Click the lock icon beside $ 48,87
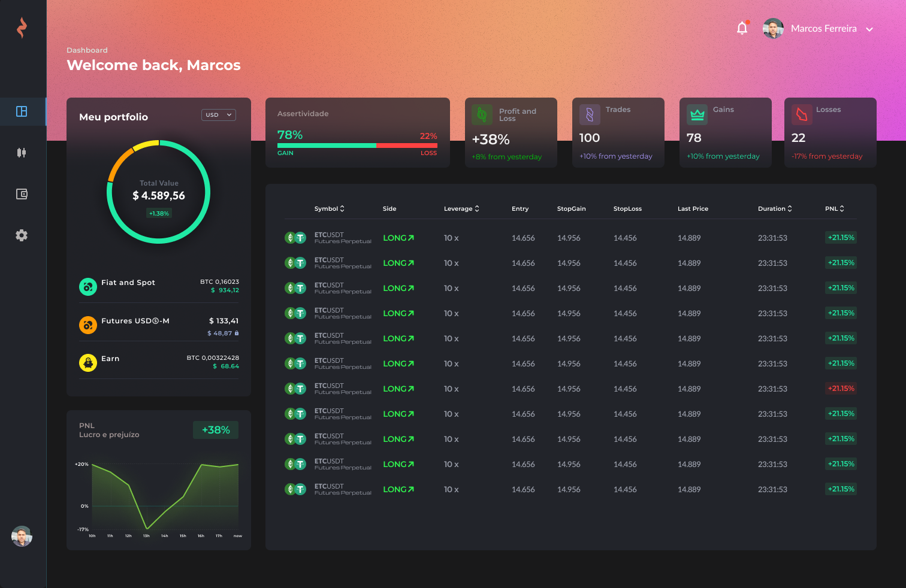This screenshot has height=588, width=906. 237,333
